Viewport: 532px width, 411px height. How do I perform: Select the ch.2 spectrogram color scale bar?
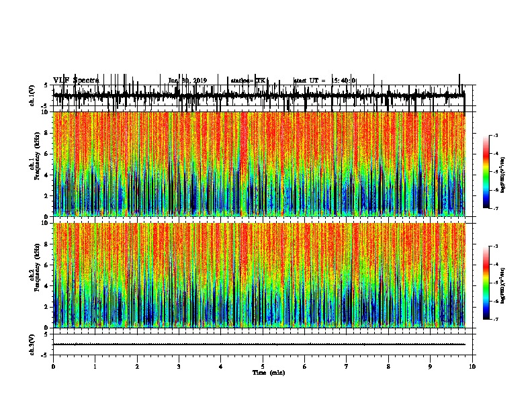[486, 283]
